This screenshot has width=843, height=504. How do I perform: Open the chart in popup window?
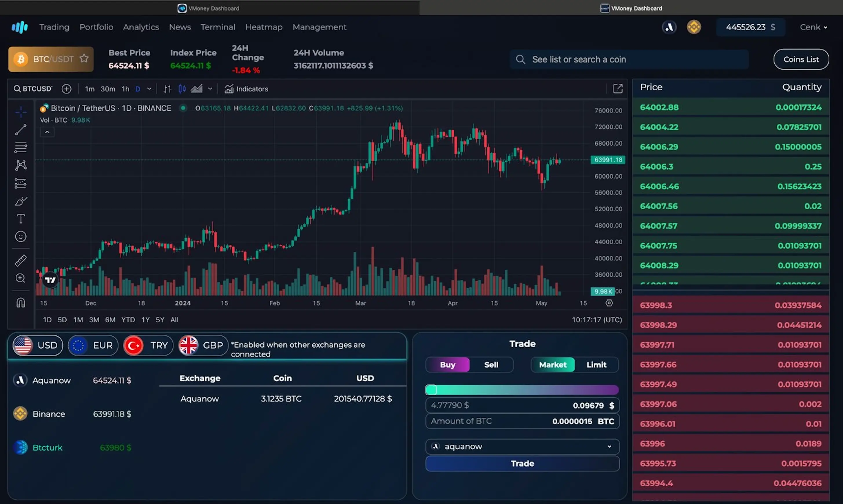pos(618,89)
